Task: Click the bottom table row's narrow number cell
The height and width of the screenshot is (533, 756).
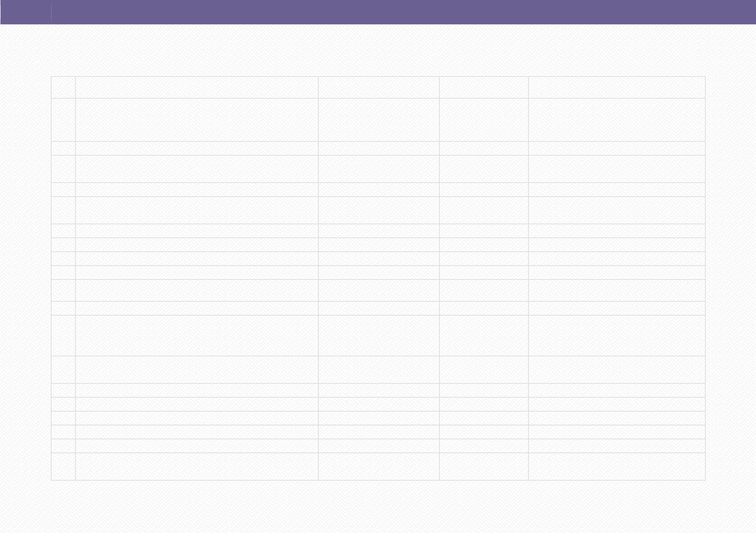Action: [x=63, y=467]
